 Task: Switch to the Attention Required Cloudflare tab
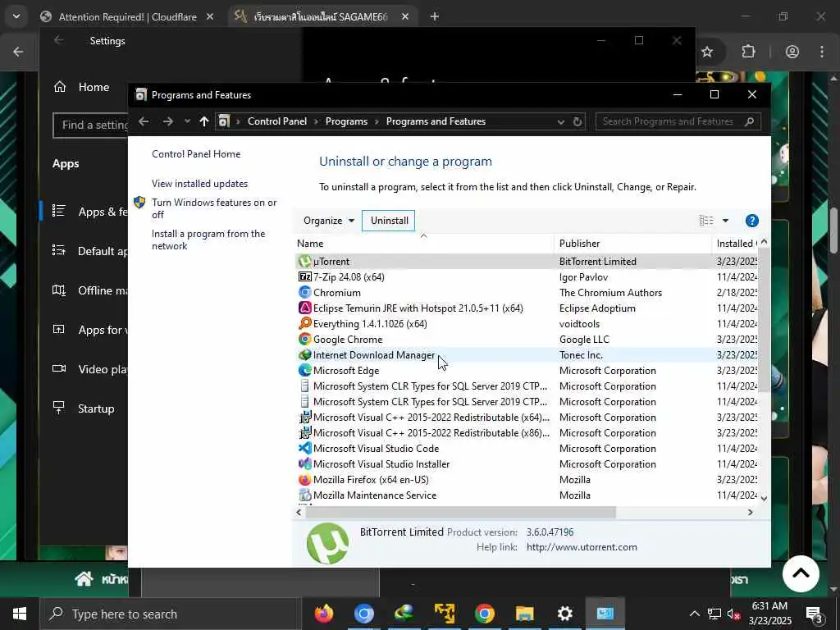click(x=127, y=17)
